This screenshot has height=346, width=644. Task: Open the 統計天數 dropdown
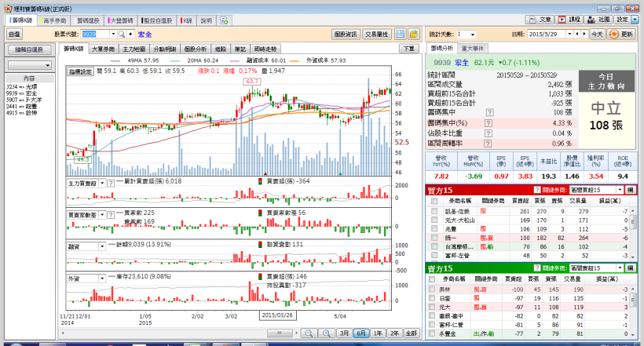(471, 35)
